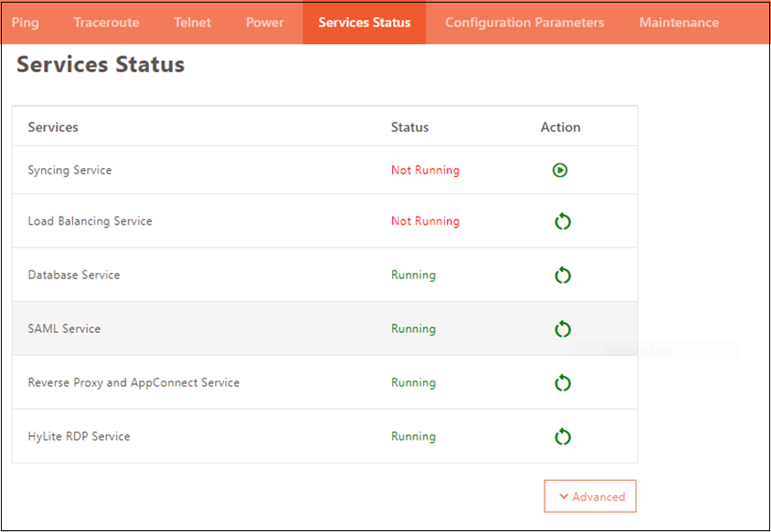The height and width of the screenshot is (532, 771).
Task: Click the Status column header
Action: pos(410,127)
